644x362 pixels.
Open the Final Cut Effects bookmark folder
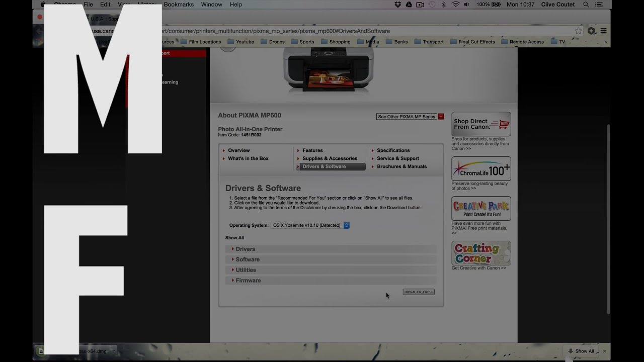tap(472, 42)
